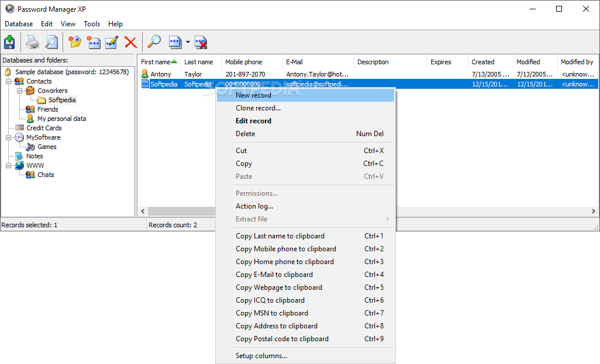Viewport: 600px width, 364px height.
Task: Sort by the Mobile phone column header
Action: 252,62
